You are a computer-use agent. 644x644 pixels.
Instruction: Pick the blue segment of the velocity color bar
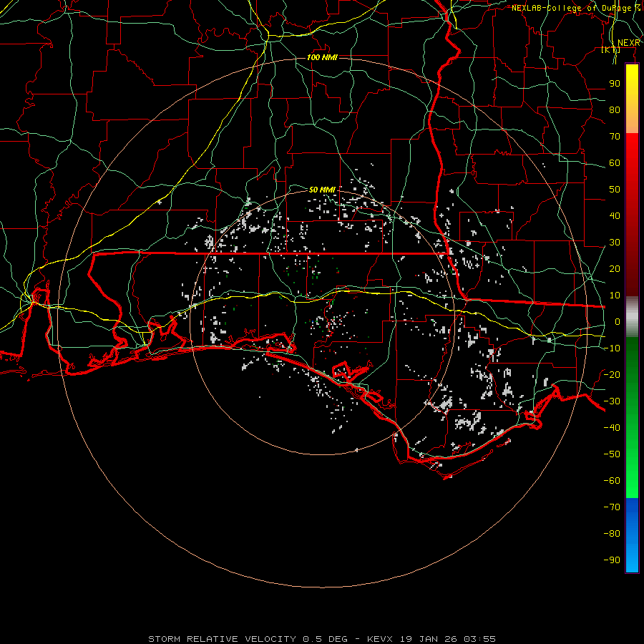click(632, 535)
